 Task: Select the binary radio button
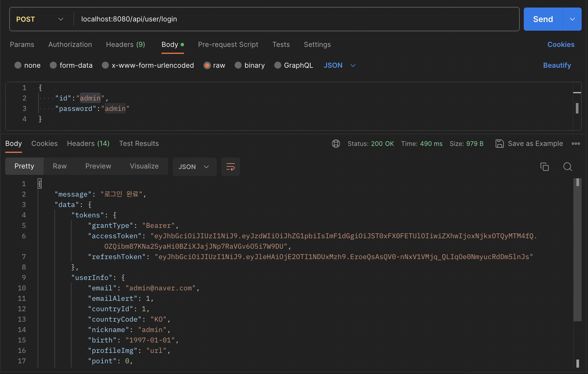(x=238, y=65)
